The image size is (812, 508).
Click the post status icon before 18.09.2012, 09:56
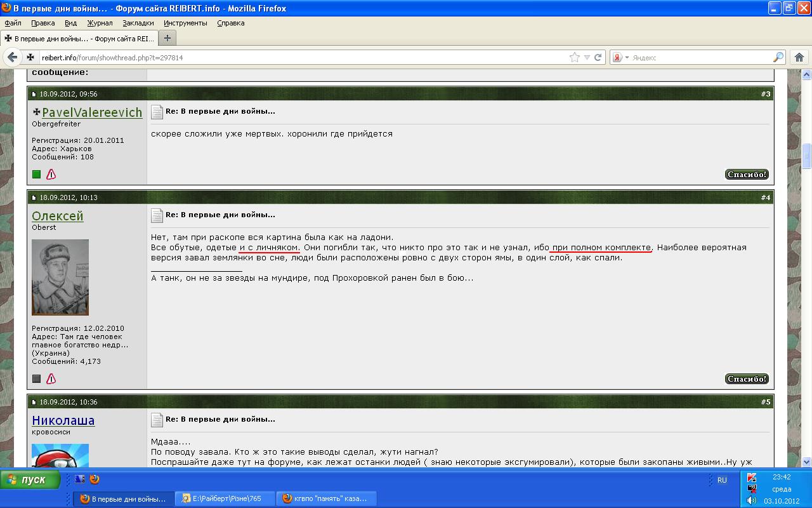pos(34,94)
